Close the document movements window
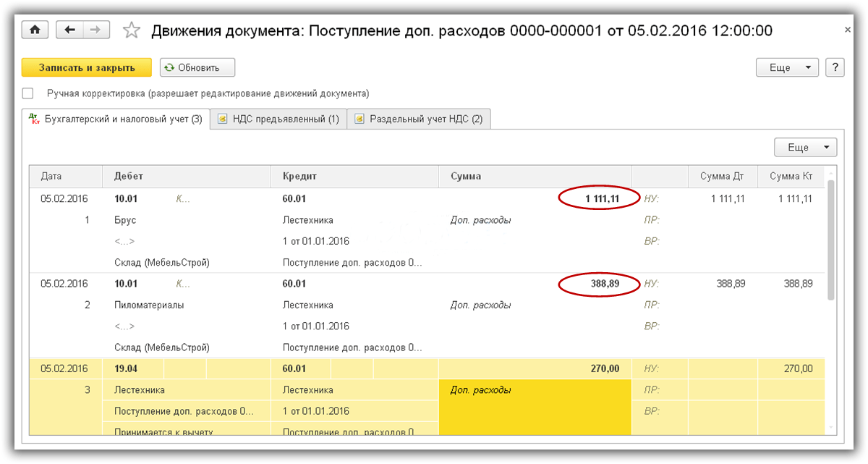 848,30
